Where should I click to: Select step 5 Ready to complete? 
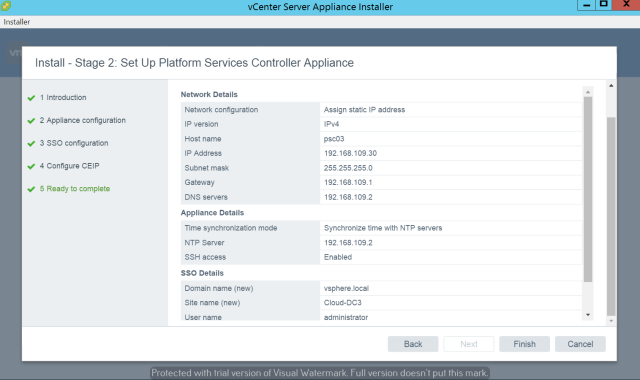click(x=75, y=189)
